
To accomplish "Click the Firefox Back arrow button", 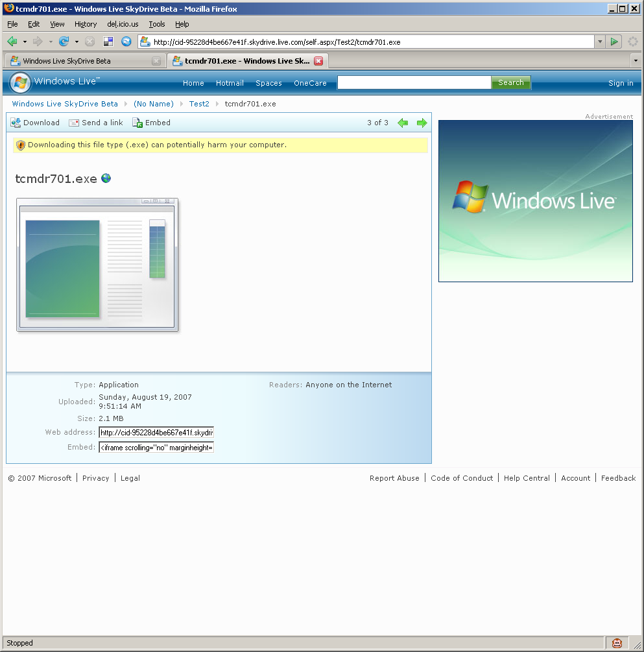I will [x=12, y=42].
